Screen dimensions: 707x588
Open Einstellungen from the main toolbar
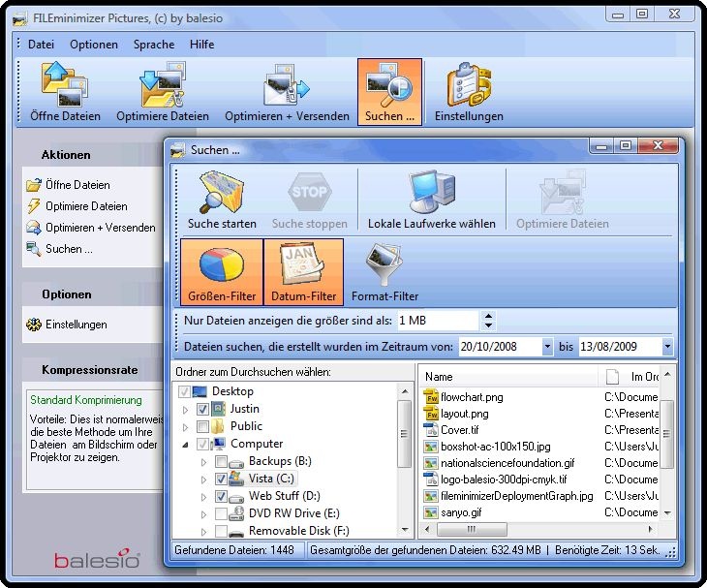coord(469,85)
